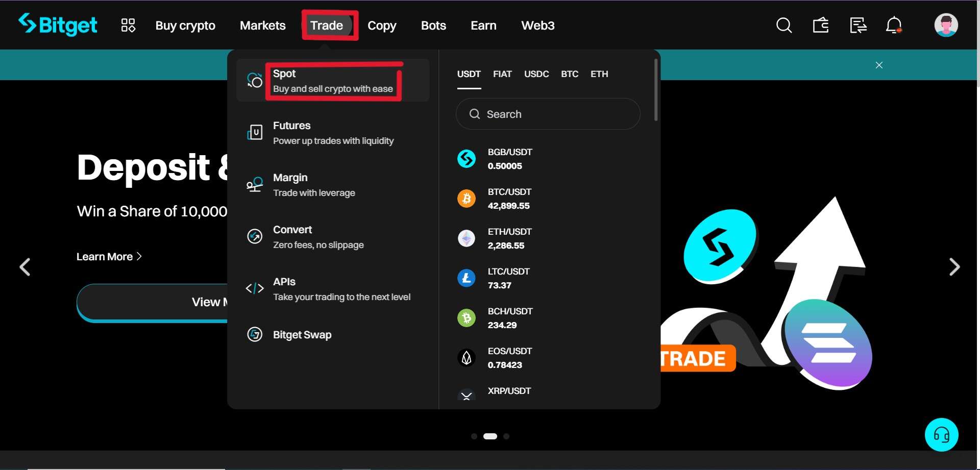This screenshot has height=470, width=980.
Task: Click the Bitcoin Cash coin icon
Action: pyautogui.click(x=467, y=318)
